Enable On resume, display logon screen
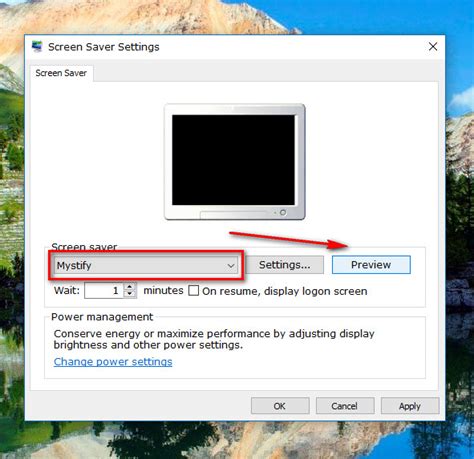The width and height of the screenshot is (474, 459). (x=193, y=290)
